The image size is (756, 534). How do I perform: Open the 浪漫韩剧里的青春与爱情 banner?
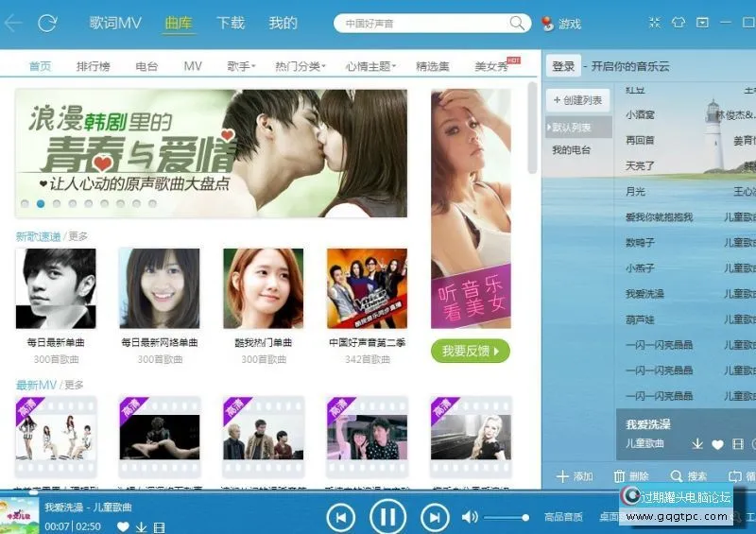211,153
